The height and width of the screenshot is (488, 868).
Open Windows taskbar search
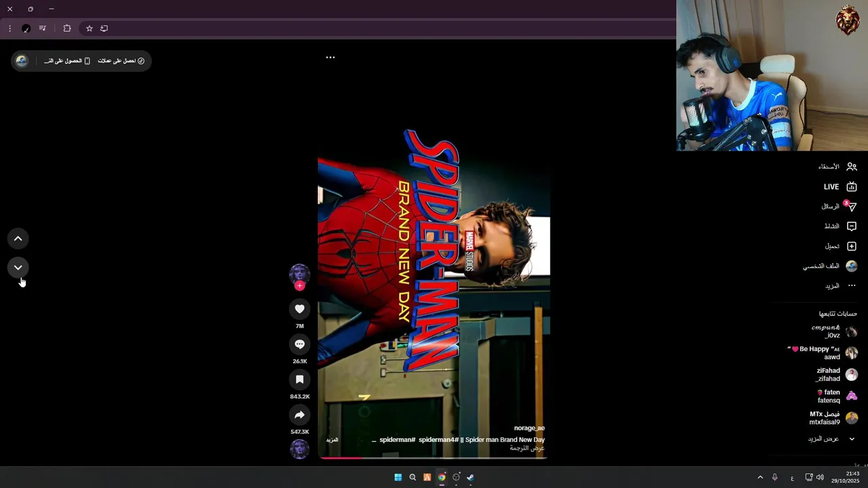(x=412, y=477)
